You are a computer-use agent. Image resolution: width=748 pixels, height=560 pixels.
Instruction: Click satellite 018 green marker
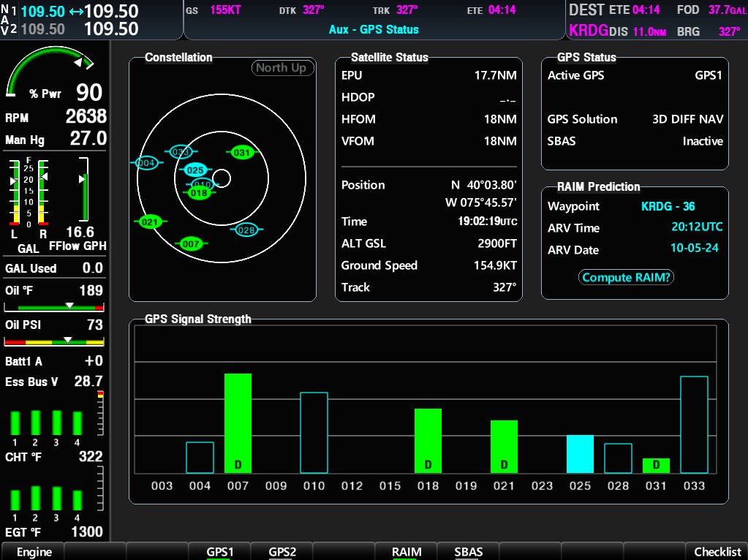[198, 193]
